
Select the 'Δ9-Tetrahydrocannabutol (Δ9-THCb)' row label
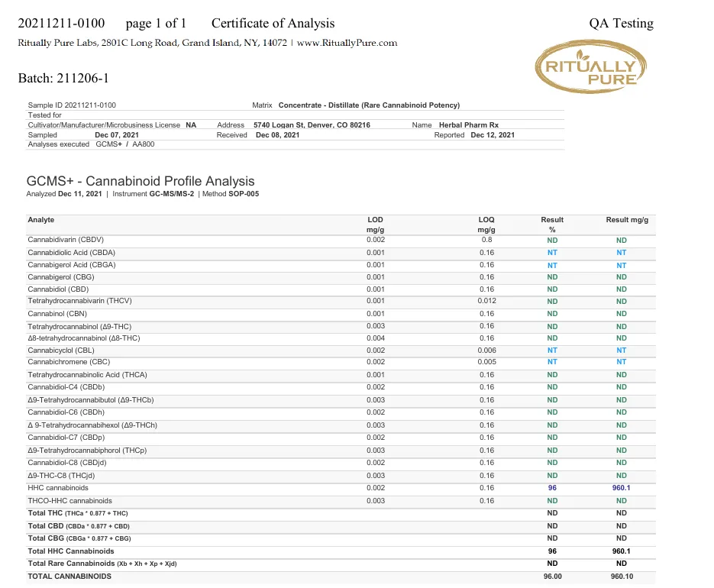click(91, 400)
